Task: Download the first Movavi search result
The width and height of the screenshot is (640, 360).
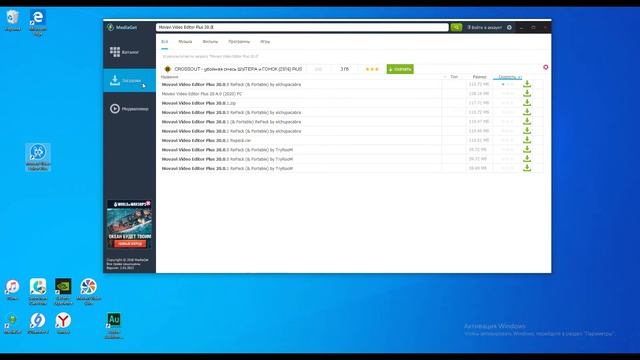Action: click(527, 84)
